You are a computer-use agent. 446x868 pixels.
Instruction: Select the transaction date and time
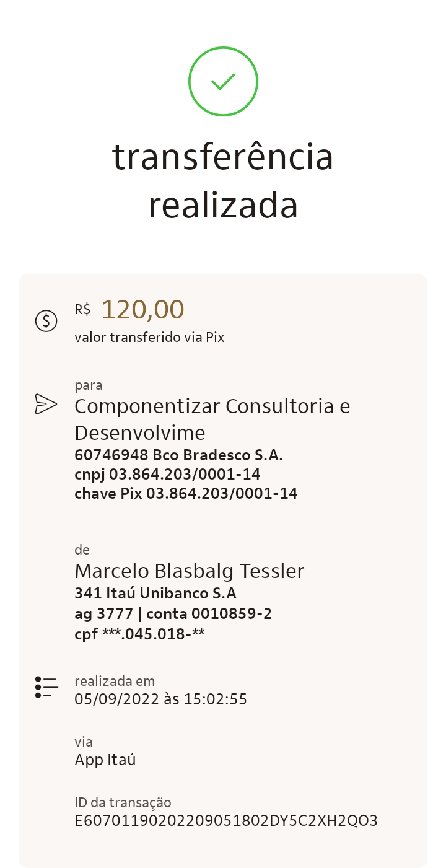pyautogui.click(x=160, y=699)
